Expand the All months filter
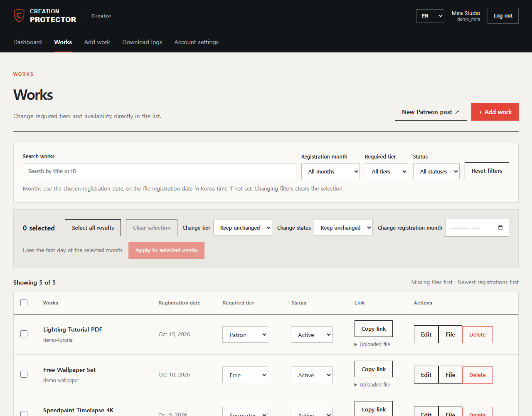The height and width of the screenshot is (416, 532). tap(330, 171)
